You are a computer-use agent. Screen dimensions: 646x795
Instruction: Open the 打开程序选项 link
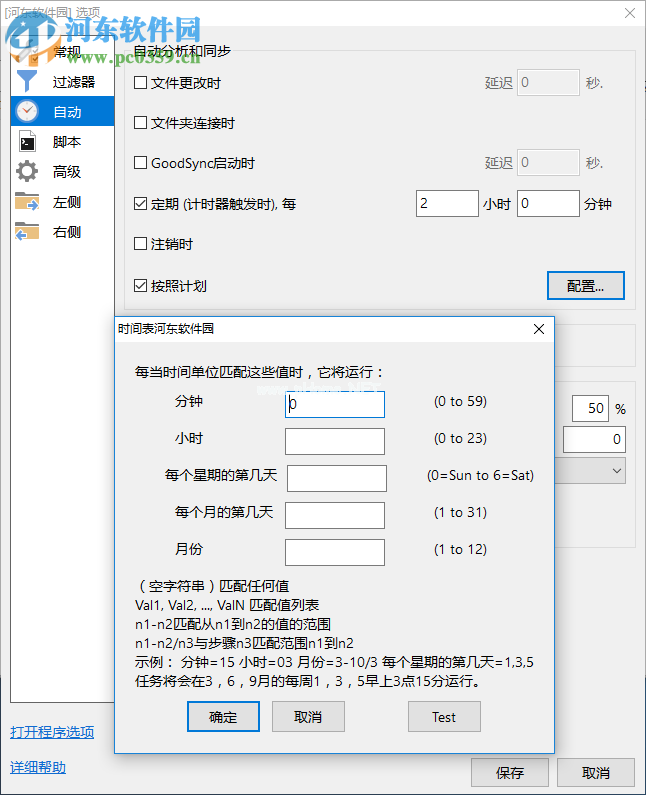[x=52, y=732]
